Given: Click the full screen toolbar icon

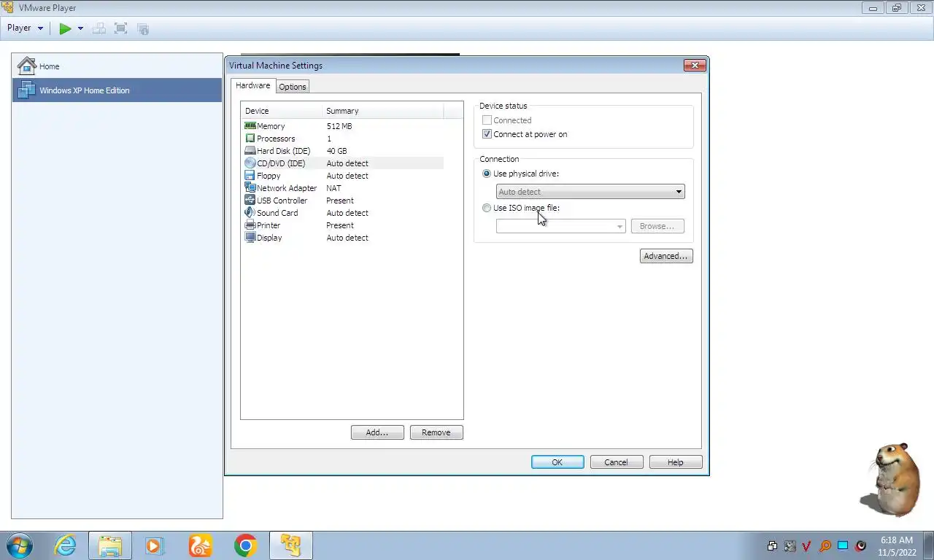Looking at the screenshot, I should point(121,28).
